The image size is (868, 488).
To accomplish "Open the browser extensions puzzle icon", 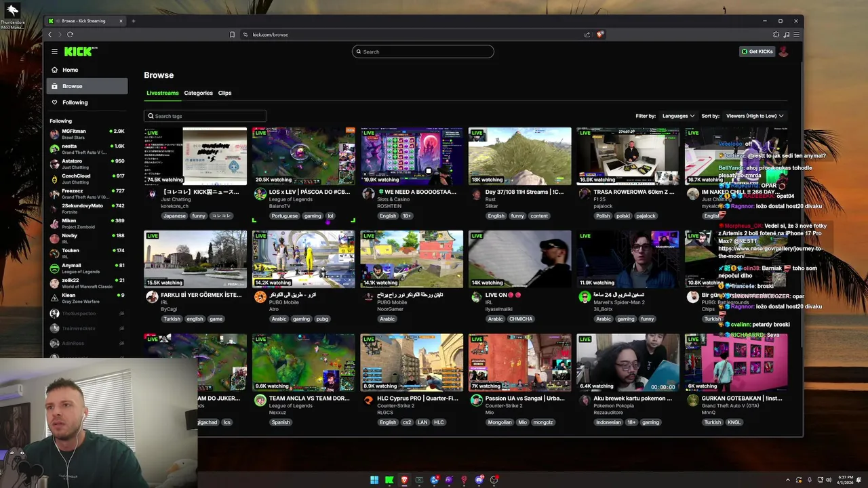I will pos(776,35).
